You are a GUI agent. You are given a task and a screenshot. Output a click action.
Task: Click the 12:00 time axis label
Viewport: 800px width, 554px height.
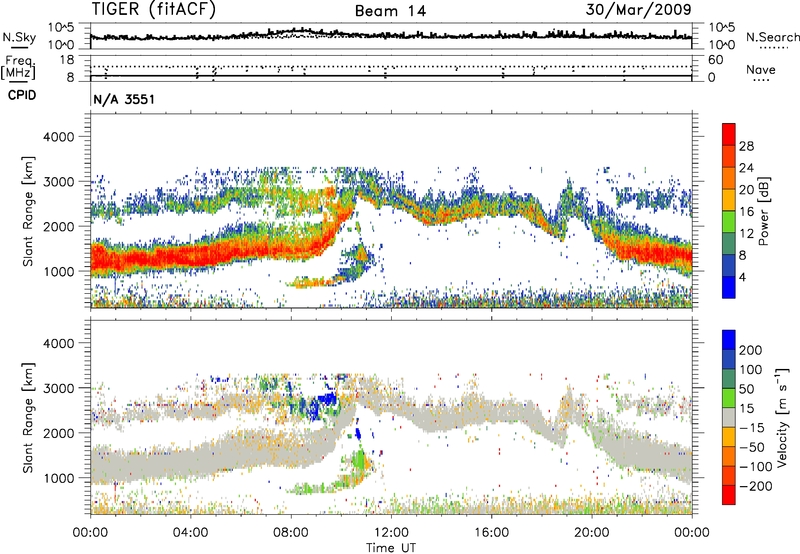click(391, 533)
